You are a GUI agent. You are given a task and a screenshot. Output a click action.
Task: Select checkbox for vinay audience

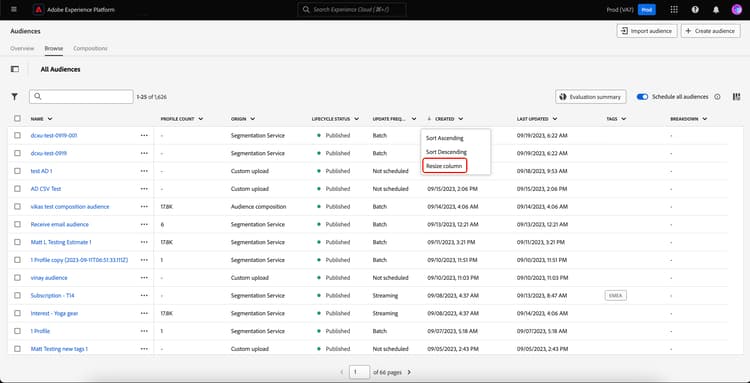coord(17,277)
